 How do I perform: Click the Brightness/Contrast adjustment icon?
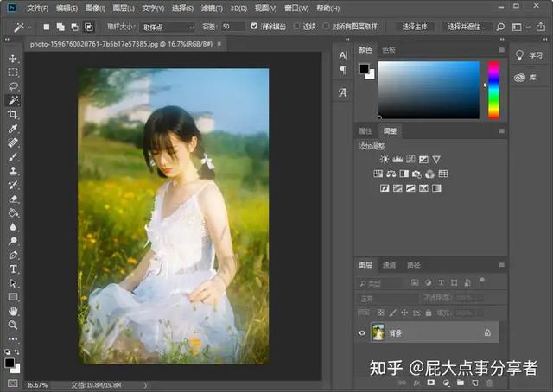tap(385, 160)
